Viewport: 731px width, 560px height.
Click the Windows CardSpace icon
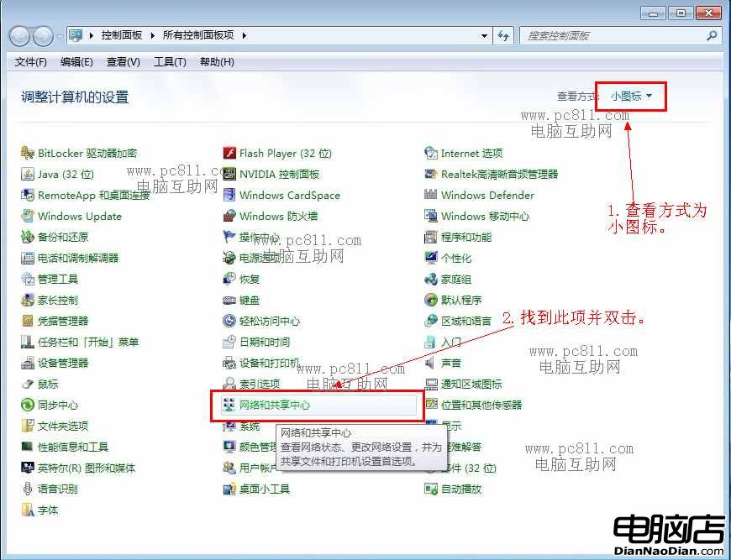(x=229, y=195)
